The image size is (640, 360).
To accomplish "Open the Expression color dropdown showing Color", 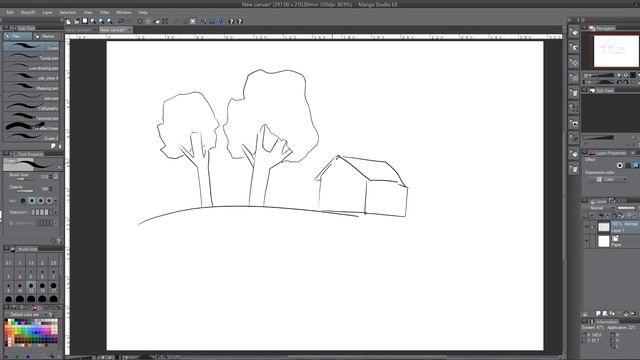I will tap(607, 179).
